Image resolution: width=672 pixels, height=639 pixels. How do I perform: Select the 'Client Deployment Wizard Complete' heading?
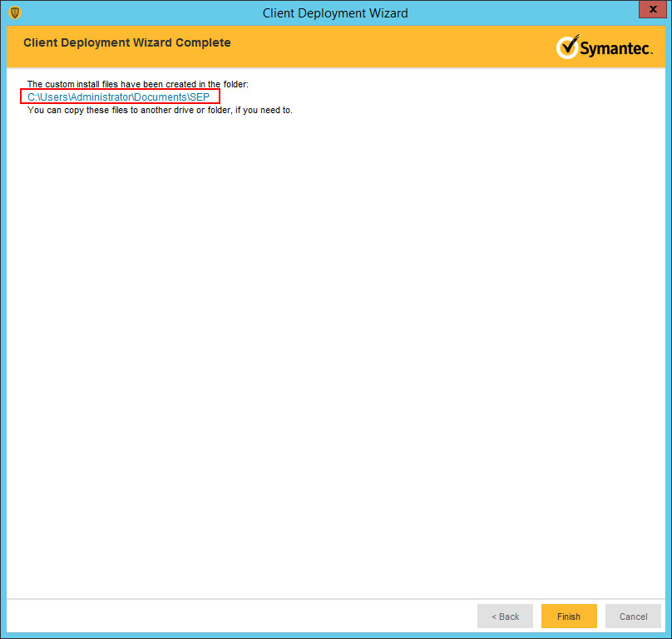point(127,42)
